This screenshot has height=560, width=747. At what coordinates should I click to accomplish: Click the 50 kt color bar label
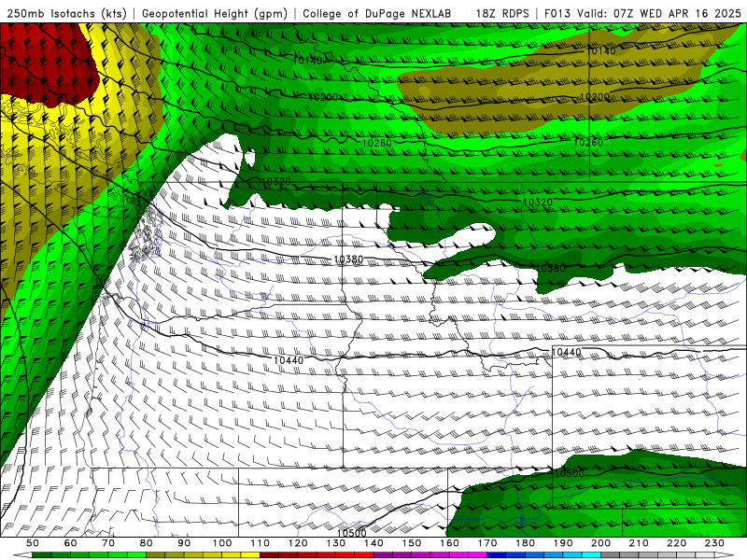coord(33,543)
